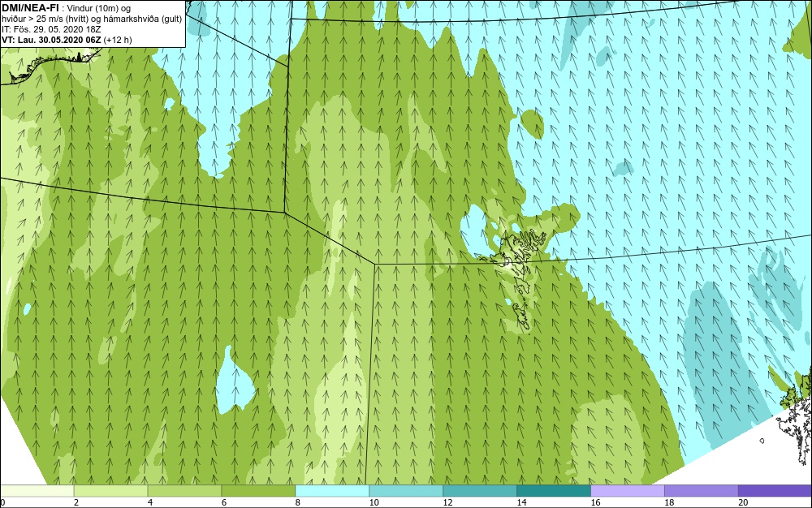The height and width of the screenshot is (508, 812).
Task: Click the 18–20 m/s legend color swatch
Action: 702,491
